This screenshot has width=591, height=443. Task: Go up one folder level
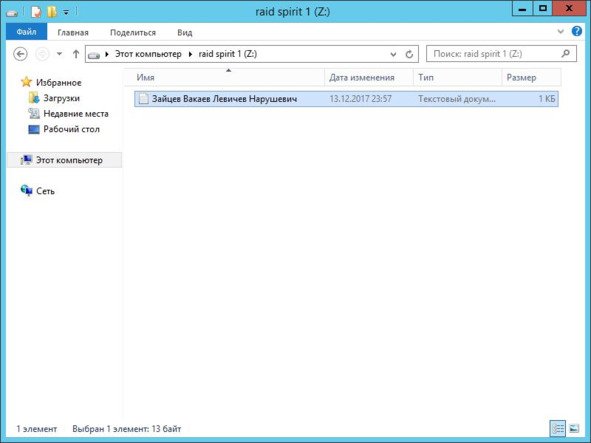click(76, 54)
